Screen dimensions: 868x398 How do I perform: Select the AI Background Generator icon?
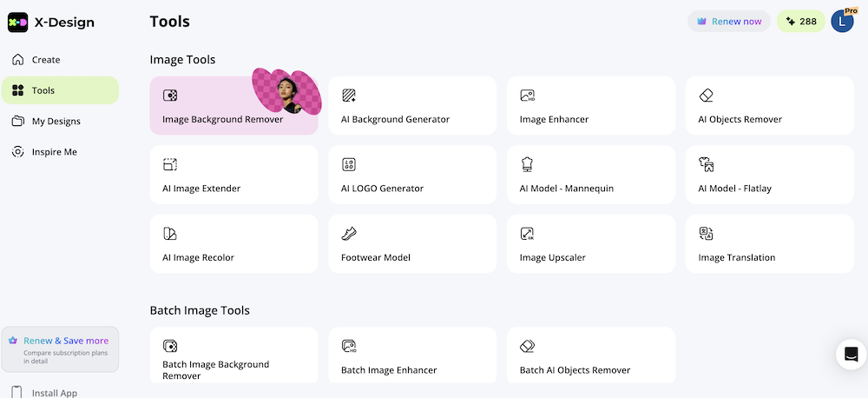click(x=349, y=96)
